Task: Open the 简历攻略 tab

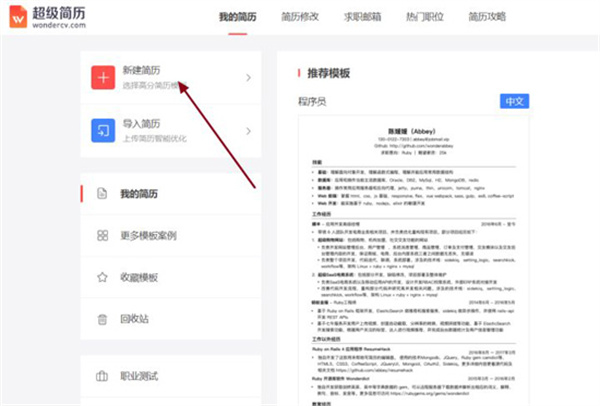Action: 487,17
